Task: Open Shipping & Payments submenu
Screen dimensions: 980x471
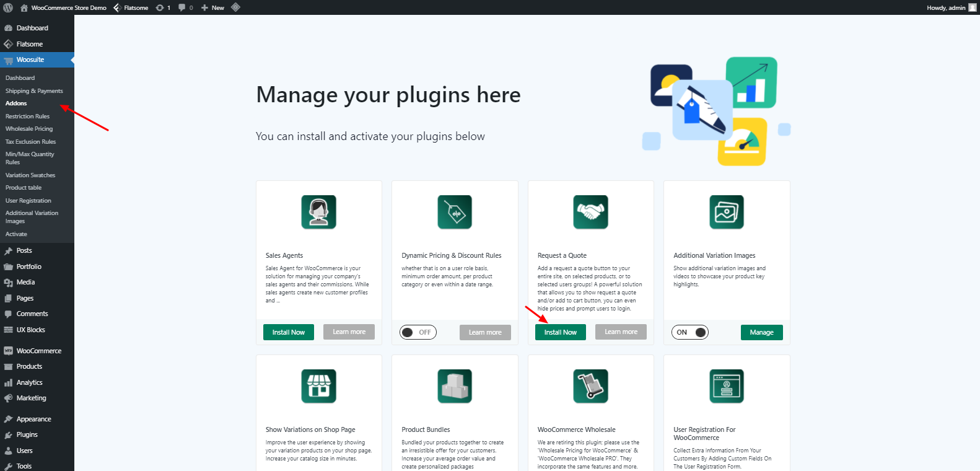Action: [x=34, y=91]
